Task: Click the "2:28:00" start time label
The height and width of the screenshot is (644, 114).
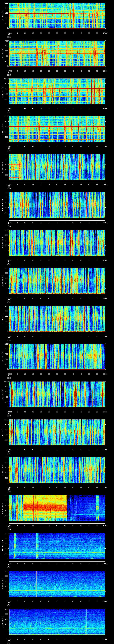Action: (x=9, y=488)
